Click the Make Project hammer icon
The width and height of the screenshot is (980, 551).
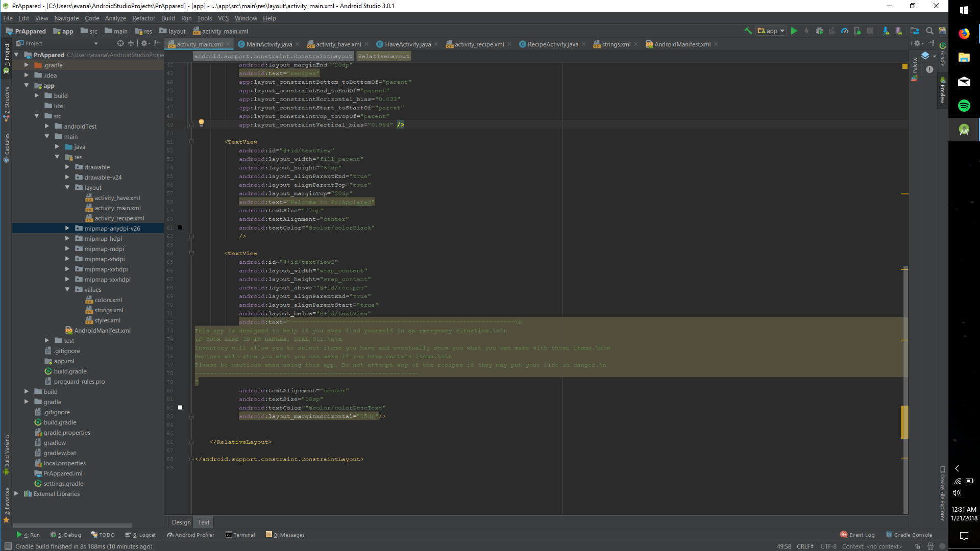pos(748,31)
